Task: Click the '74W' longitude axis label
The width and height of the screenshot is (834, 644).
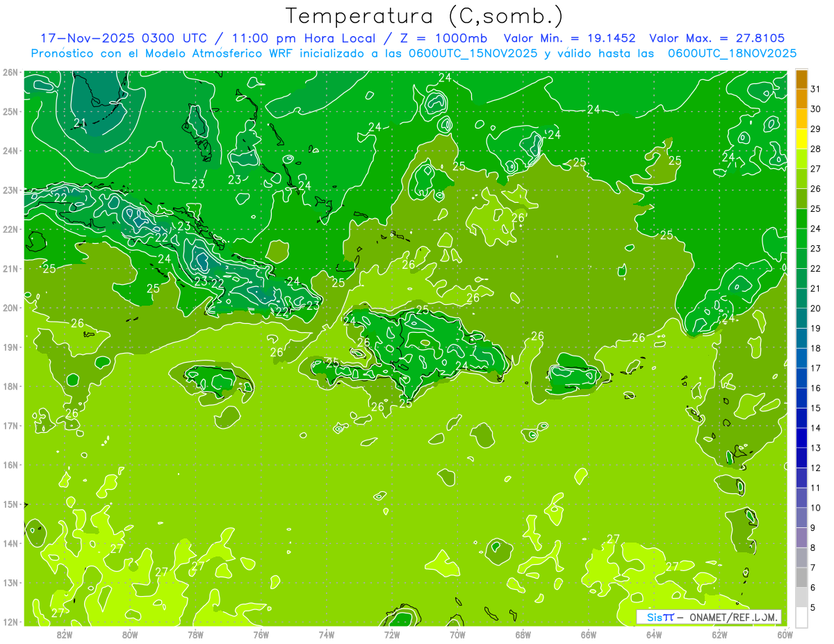Action: [327, 634]
